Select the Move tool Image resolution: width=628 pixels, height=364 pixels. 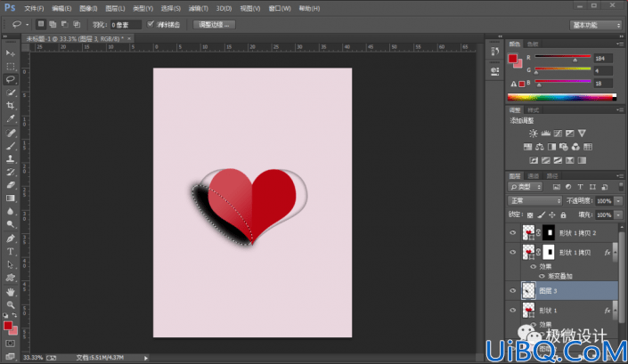(11, 53)
